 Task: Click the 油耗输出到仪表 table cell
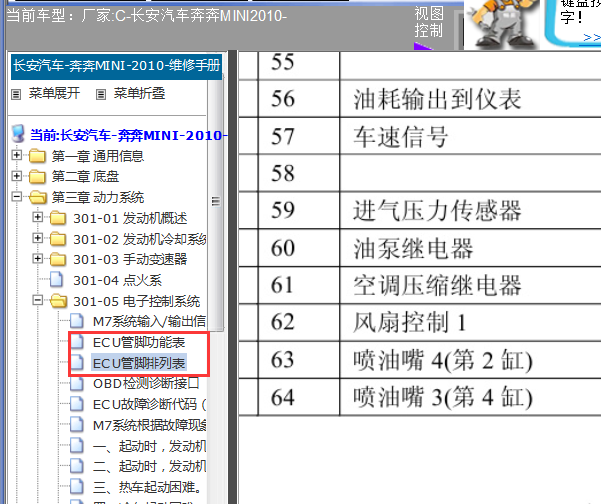coord(470,99)
